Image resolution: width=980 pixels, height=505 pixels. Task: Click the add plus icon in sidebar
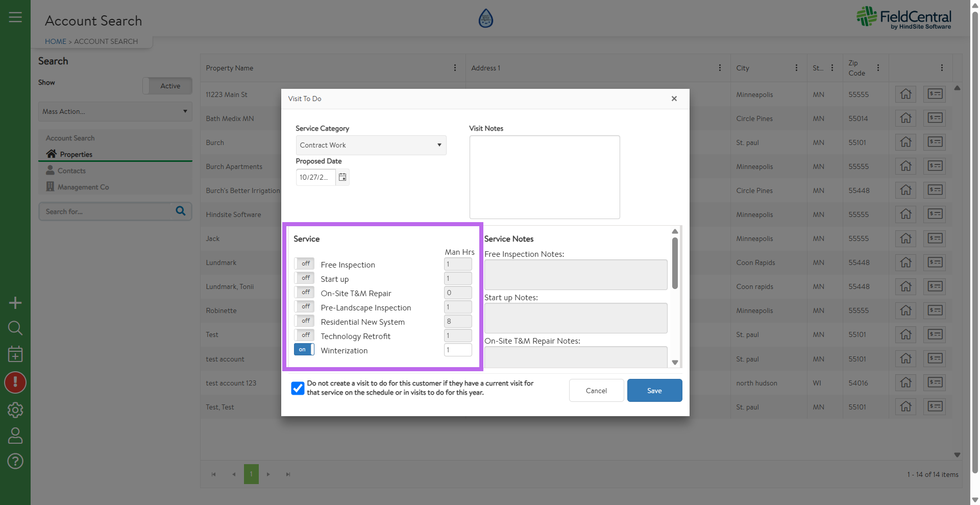coord(15,303)
